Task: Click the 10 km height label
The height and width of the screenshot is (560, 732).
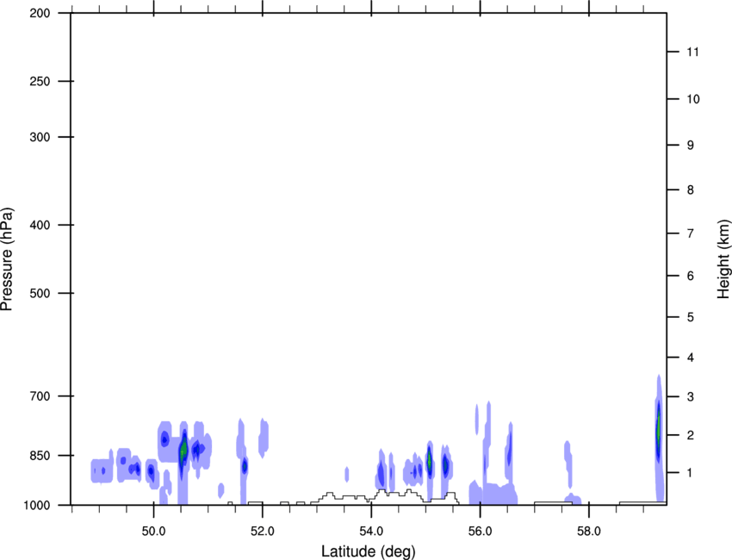Action: coord(693,99)
